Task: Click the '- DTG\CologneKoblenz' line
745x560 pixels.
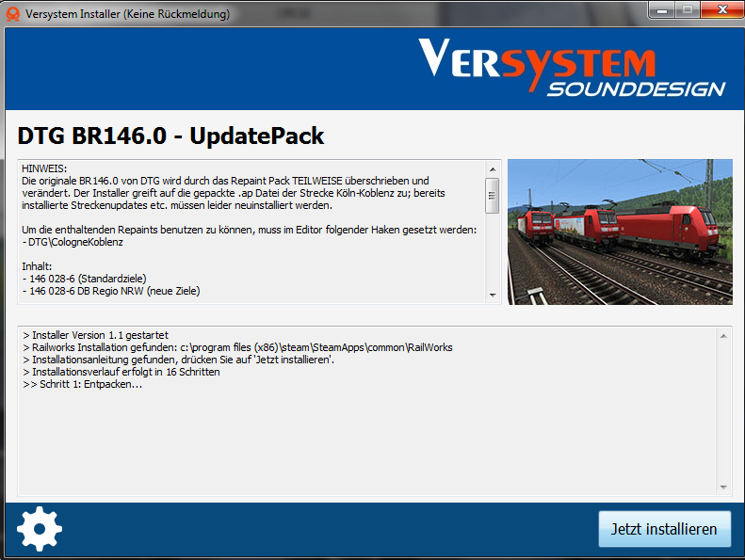Action: point(73,242)
